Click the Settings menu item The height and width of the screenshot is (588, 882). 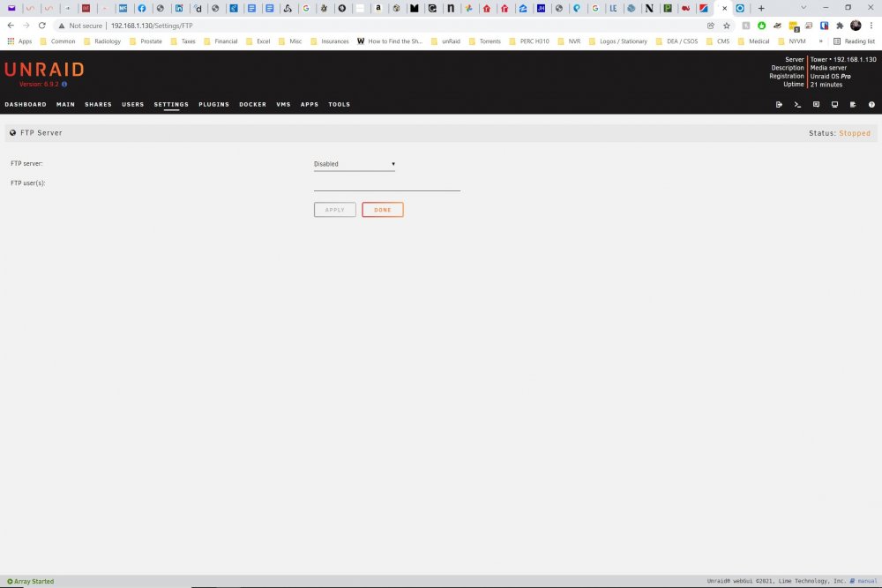click(171, 105)
